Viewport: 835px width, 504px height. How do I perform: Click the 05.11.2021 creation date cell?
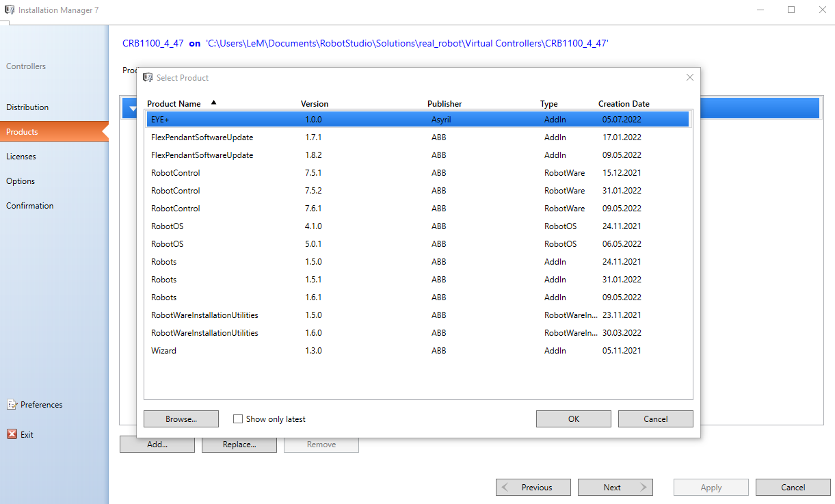622,351
